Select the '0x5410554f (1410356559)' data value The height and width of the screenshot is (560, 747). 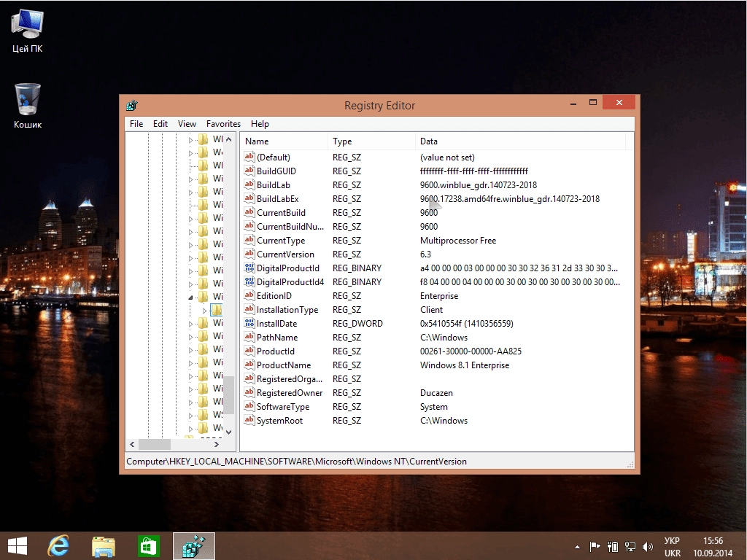pos(466,324)
